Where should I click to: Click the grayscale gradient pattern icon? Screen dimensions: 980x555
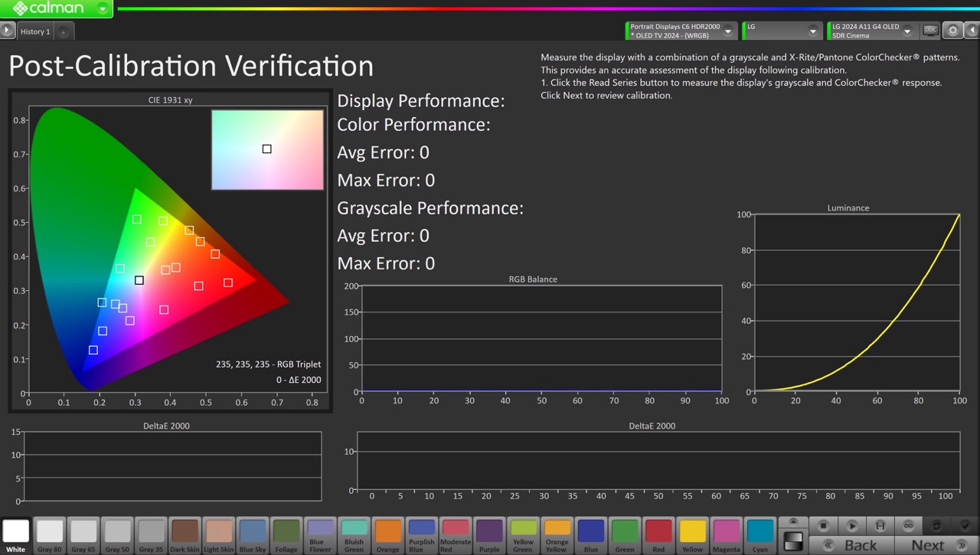coord(793,541)
